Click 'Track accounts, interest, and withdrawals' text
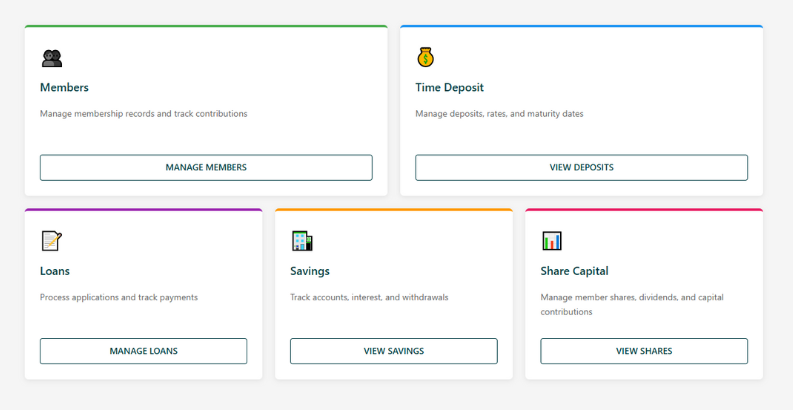Screen dimensions: 793x410 369,297
